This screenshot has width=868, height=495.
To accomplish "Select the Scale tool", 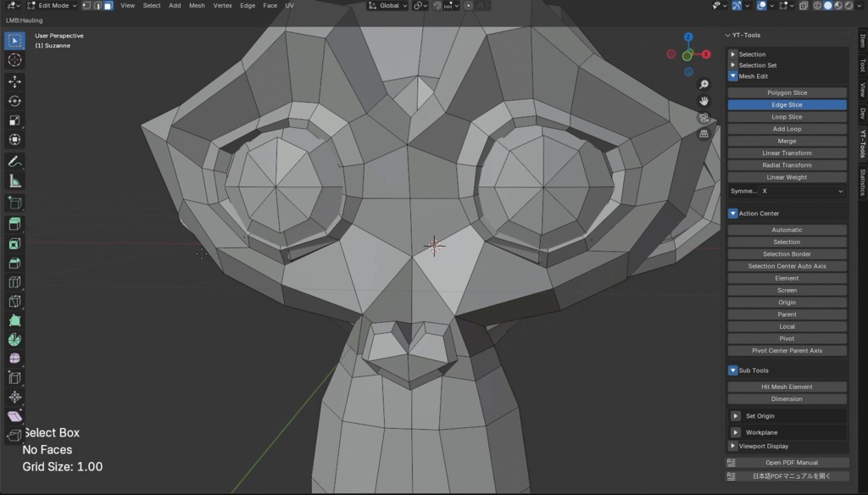I will [14, 121].
